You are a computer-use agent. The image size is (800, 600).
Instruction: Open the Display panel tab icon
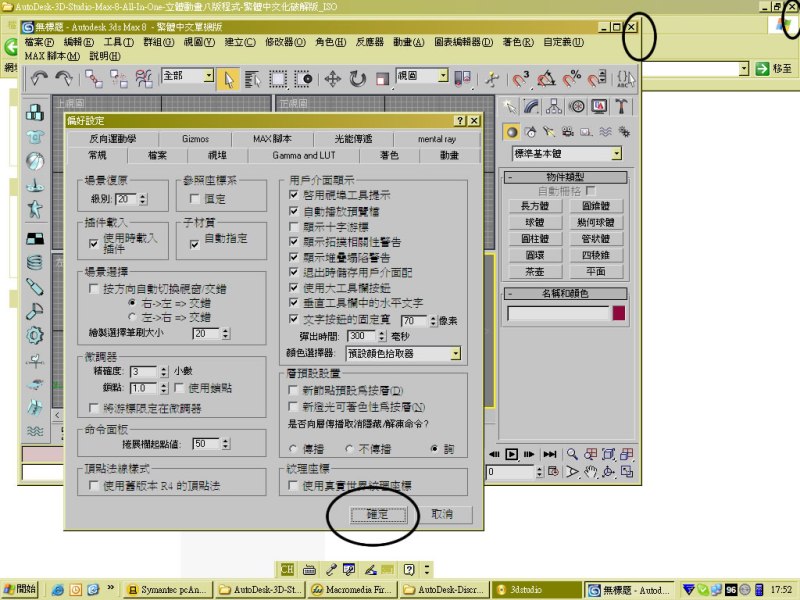click(x=599, y=107)
